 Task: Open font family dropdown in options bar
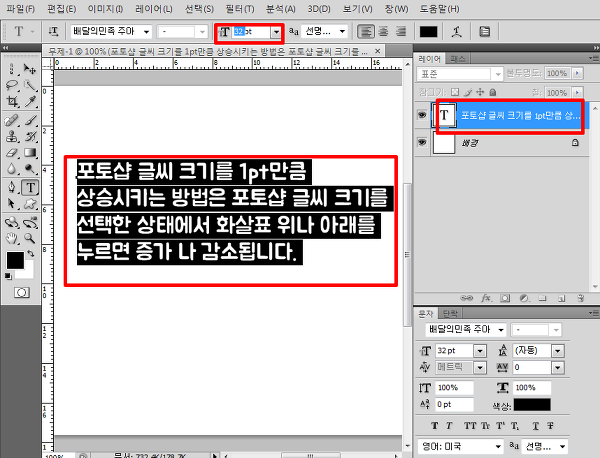(147, 32)
